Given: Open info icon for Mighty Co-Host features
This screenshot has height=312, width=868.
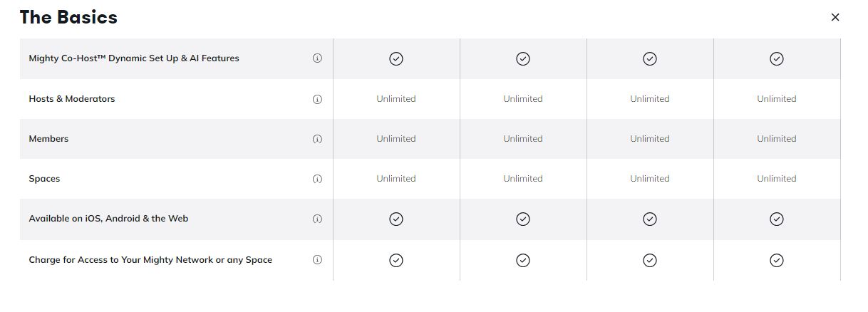Looking at the screenshot, I should [x=318, y=58].
